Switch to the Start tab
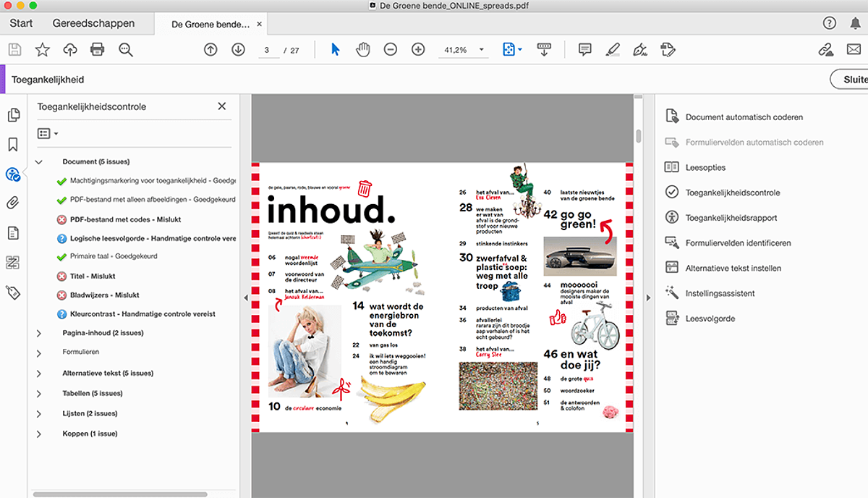The height and width of the screenshot is (498, 868). (x=21, y=23)
